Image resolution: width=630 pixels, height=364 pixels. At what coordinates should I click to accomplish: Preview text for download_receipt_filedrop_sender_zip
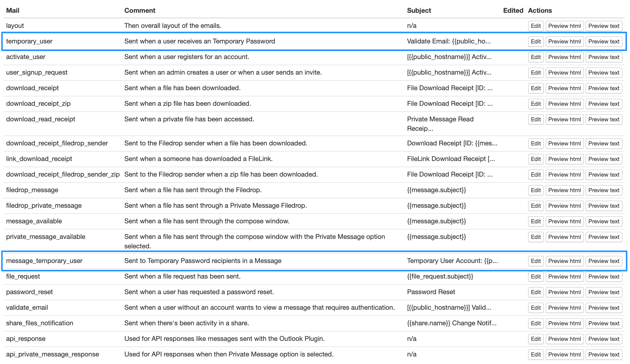(x=604, y=174)
